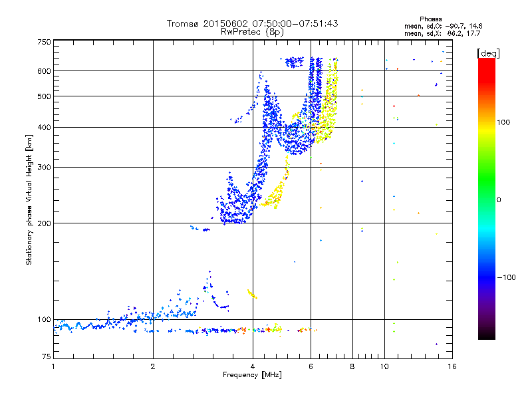Screen dimensions: 532x399
Task: Click the 'mean, sd,O: -90.7, 14.8' line
Action: pyautogui.click(x=443, y=26)
